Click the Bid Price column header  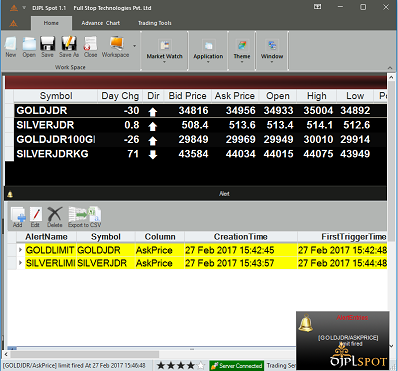(187, 96)
